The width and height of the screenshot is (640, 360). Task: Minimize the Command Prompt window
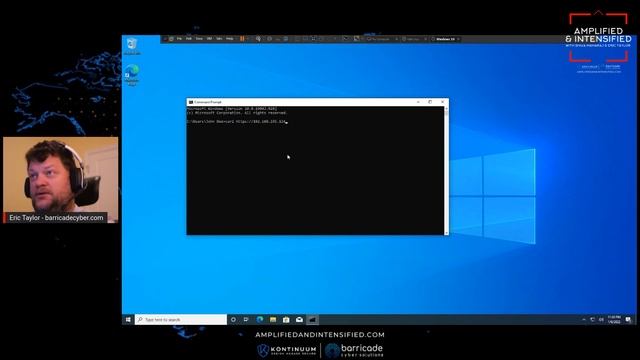(418, 102)
